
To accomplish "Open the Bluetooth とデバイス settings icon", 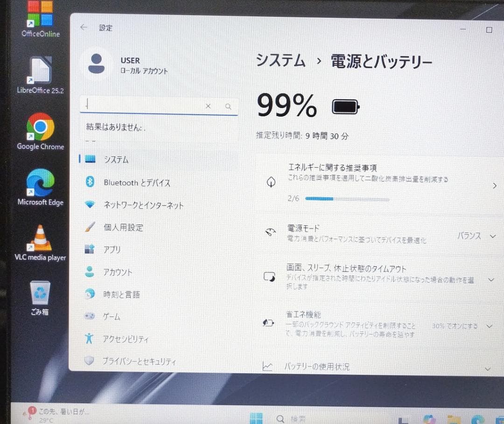I will coord(90,182).
